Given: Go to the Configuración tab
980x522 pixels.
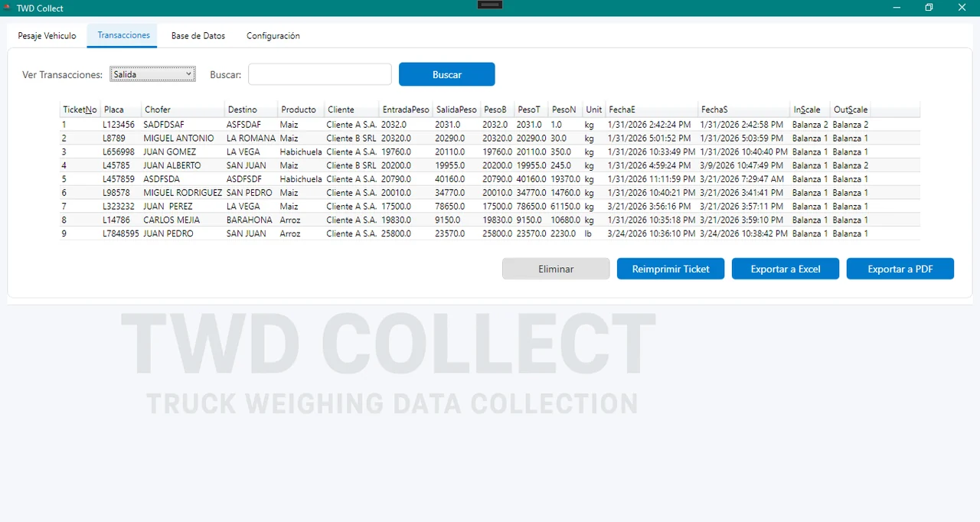Looking at the screenshot, I should click(273, 36).
